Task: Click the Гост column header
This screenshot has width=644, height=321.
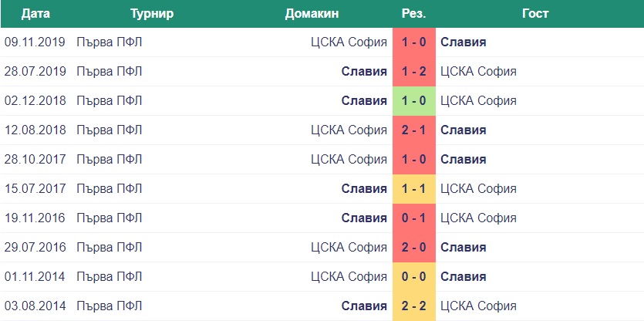Action: [x=535, y=14]
